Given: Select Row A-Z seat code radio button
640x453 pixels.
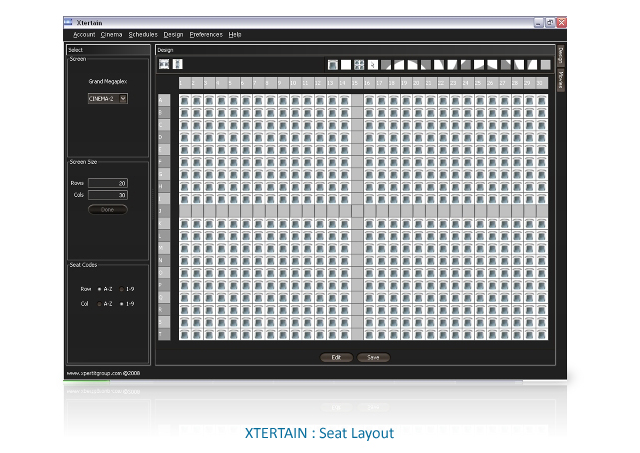Looking at the screenshot, I should (x=99, y=289).
